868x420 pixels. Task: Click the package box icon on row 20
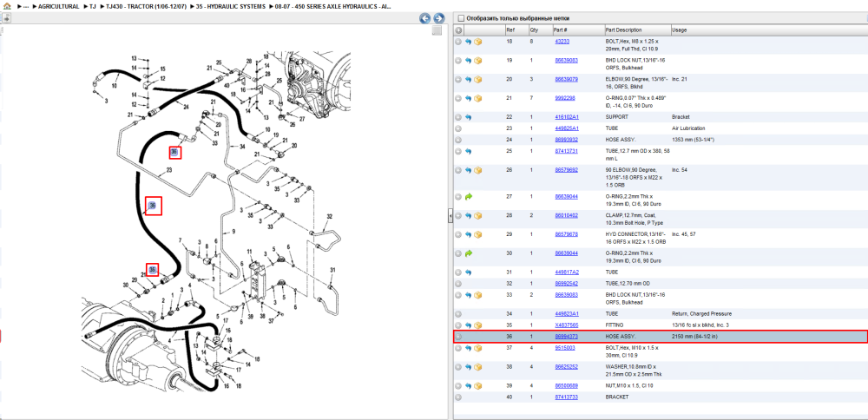pos(477,79)
